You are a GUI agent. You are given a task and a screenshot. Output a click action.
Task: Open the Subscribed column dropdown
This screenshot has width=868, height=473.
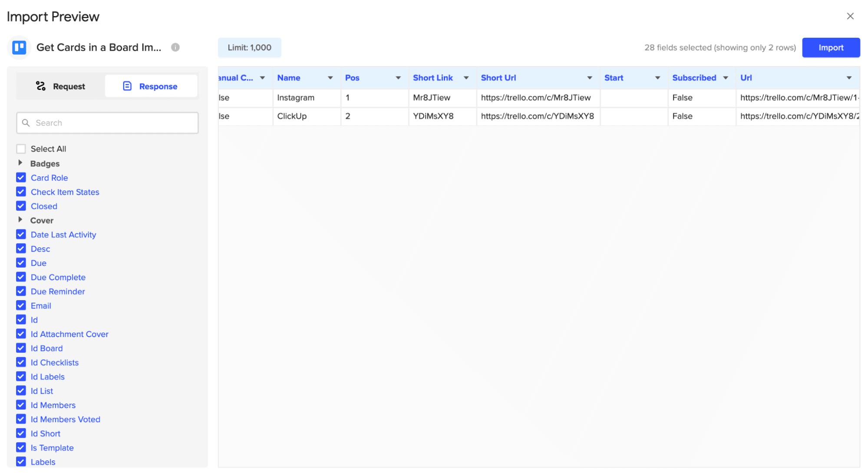point(725,78)
